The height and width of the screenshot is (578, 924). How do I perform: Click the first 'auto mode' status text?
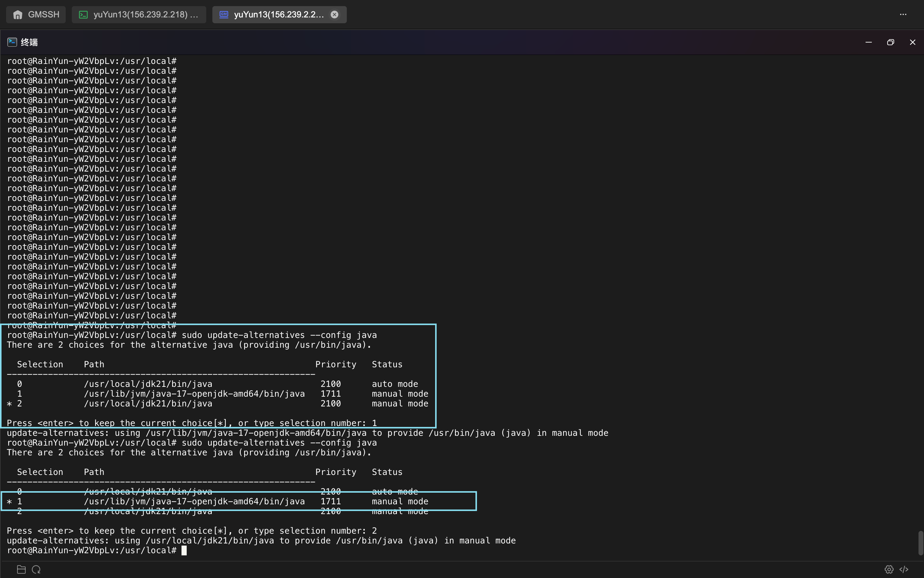tap(395, 384)
